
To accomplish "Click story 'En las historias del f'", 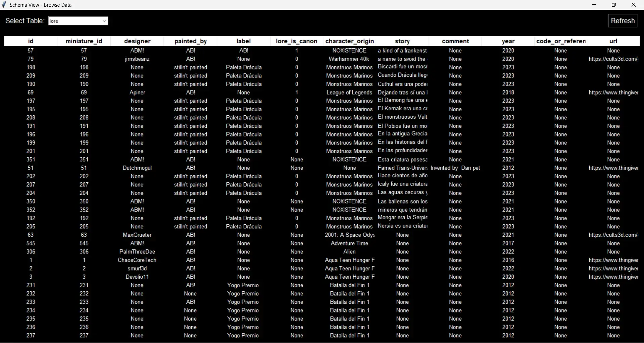I will click(402, 142).
